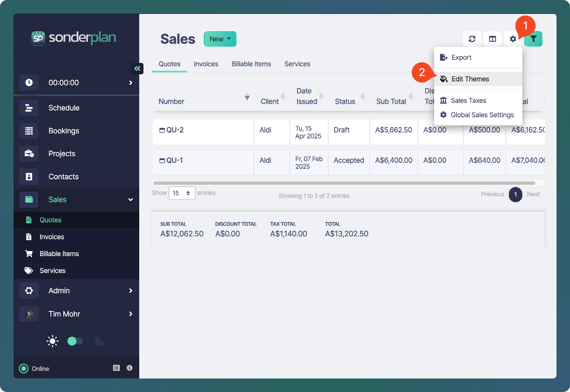Screen dimensions: 570x392
Task: Open Billable Items in sidebar submenu
Action: 59,254
